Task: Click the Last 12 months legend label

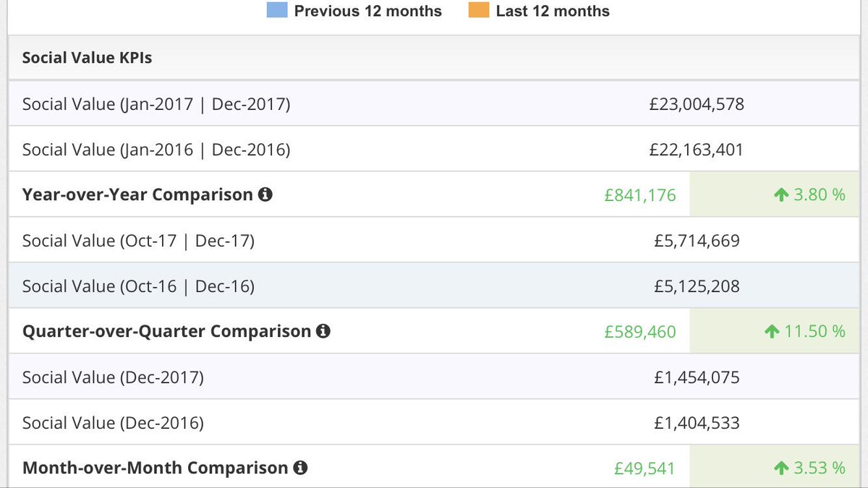Action: (x=553, y=11)
